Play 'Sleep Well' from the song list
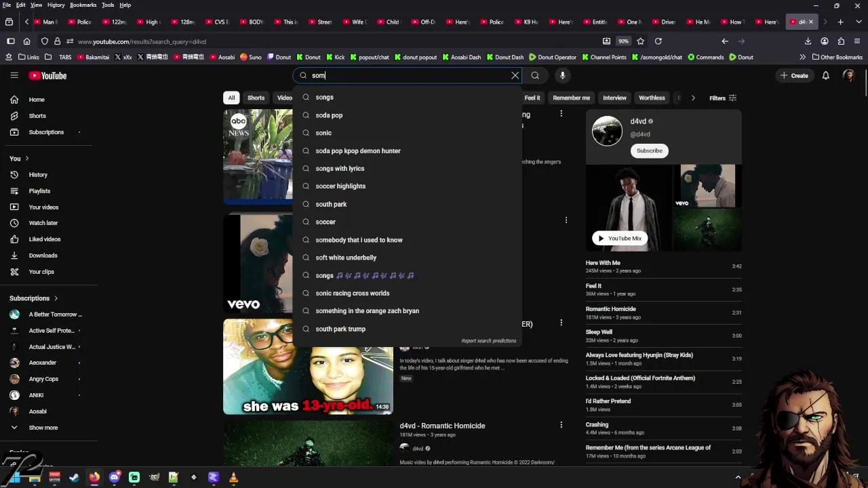The height and width of the screenshot is (488, 868). pyautogui.click(x=599, y=332)
